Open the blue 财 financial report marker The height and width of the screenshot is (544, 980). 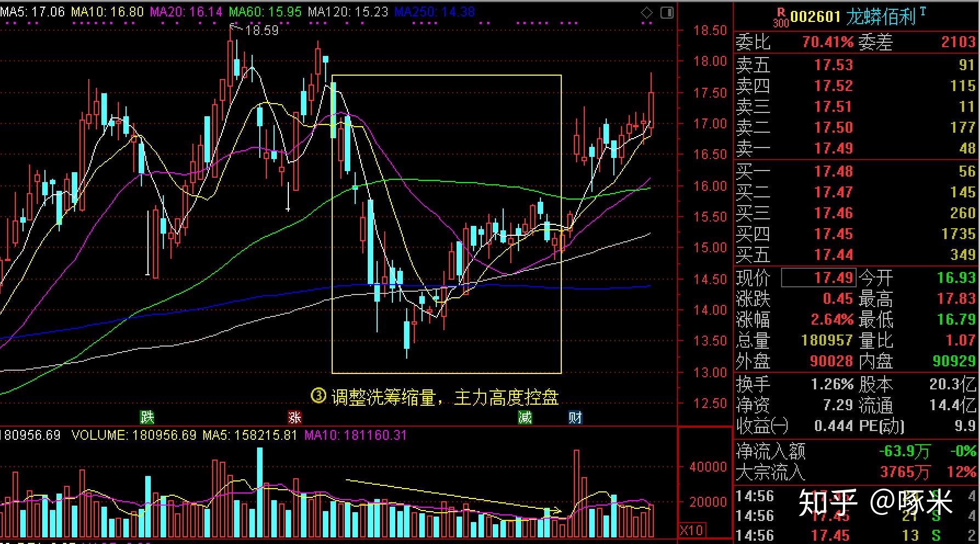pyautogui.click(x=575, y=418)
